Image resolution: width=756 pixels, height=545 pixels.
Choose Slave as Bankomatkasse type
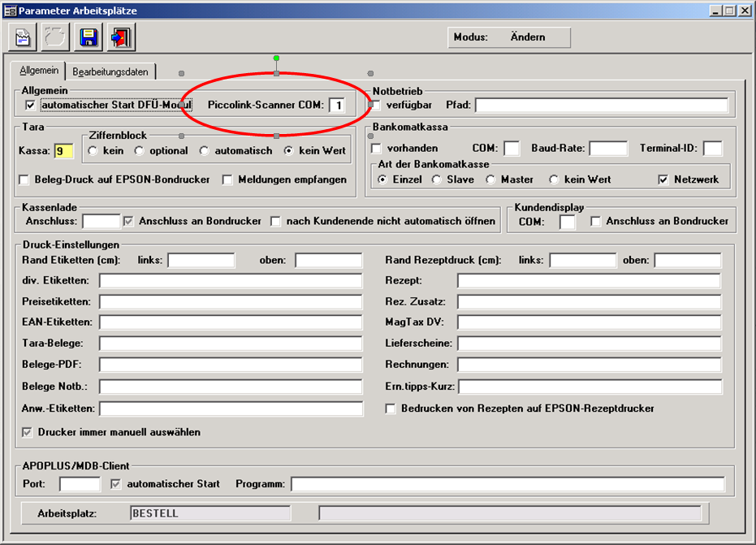pos(436,180)
